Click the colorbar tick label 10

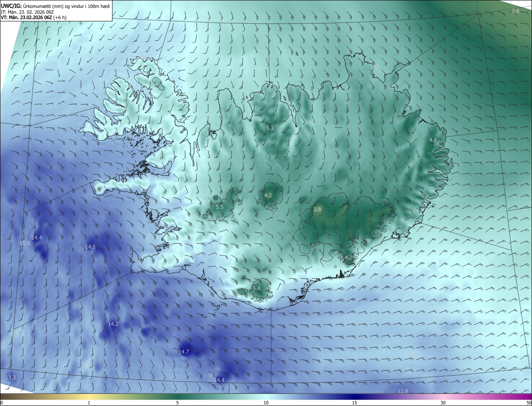pyautogui.click(x=266, y=403)
